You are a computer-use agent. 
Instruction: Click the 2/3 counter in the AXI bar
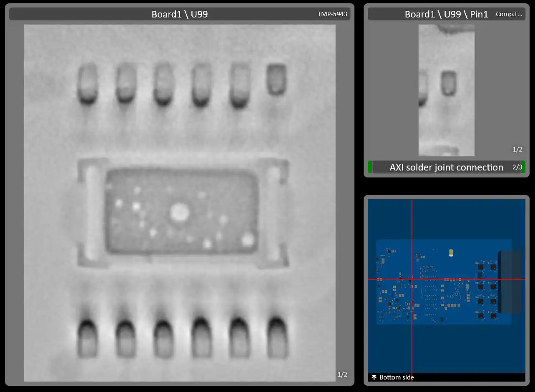coord(517,167)
